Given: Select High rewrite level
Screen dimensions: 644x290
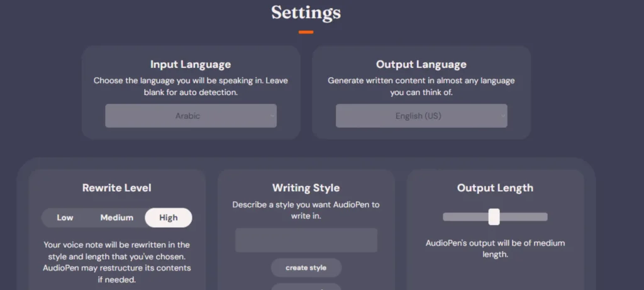Looking at the screenshot, I should point(169,218).
